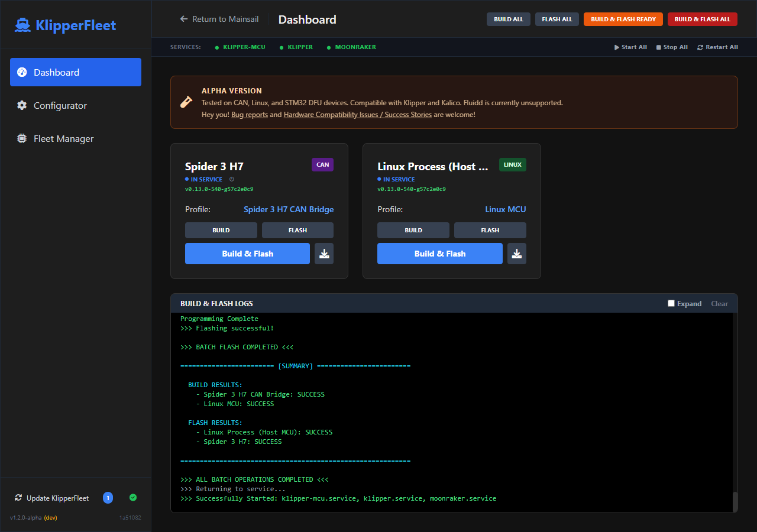Click the Restart All circular arrows icon
Image resolution: width=757 pixels, height=532 pixels.
point(700,47)
